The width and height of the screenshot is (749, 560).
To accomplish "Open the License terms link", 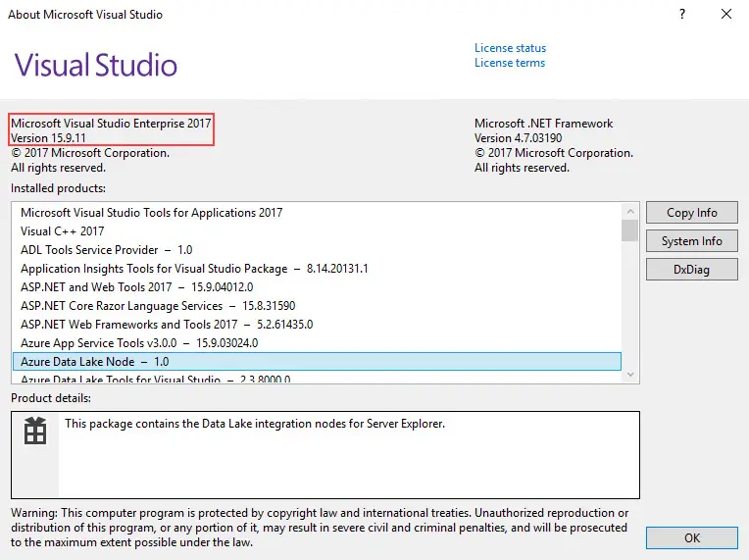I will tap(509, 63).
